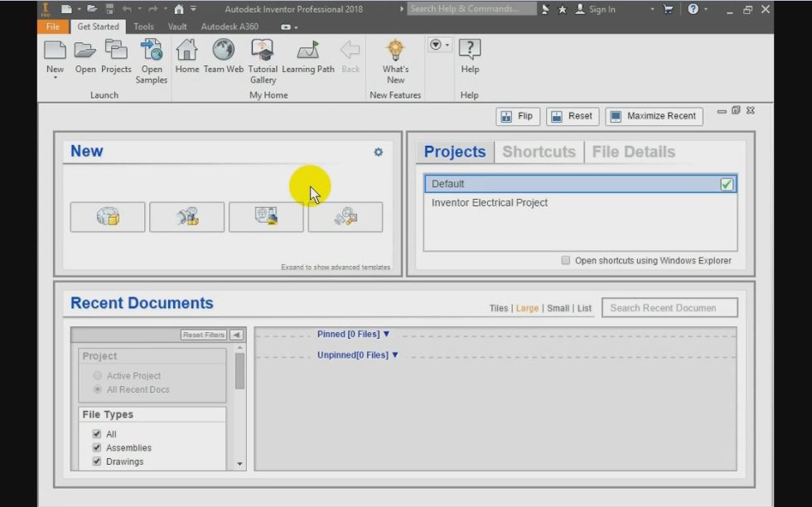This screenshot has width=812, height=507.
Task: Click the Reset layout button
Action: [x=573, y=116]
